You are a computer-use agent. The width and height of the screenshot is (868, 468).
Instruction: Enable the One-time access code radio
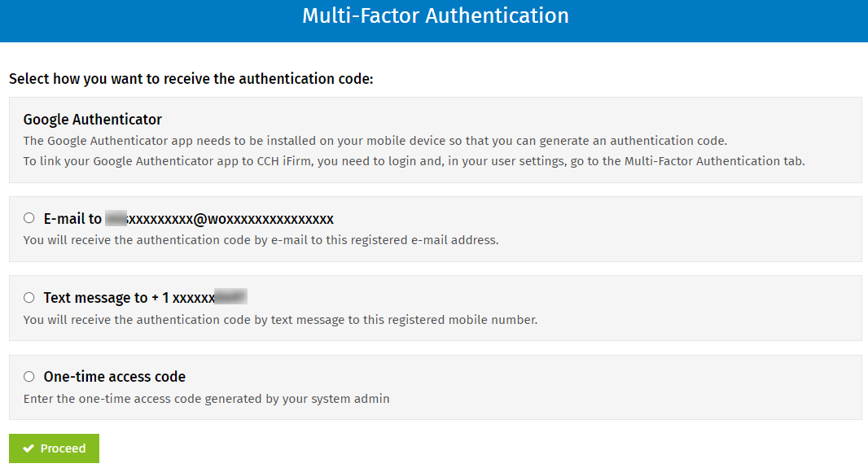coord(29,377)
